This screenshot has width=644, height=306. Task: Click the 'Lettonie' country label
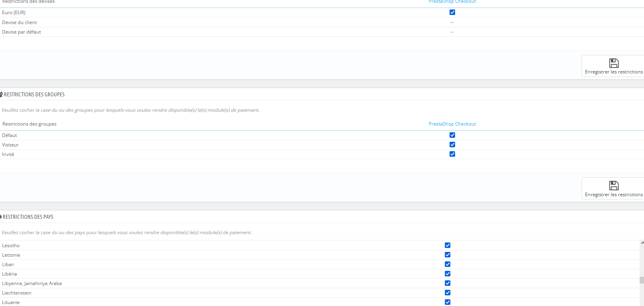pos(11,255)
